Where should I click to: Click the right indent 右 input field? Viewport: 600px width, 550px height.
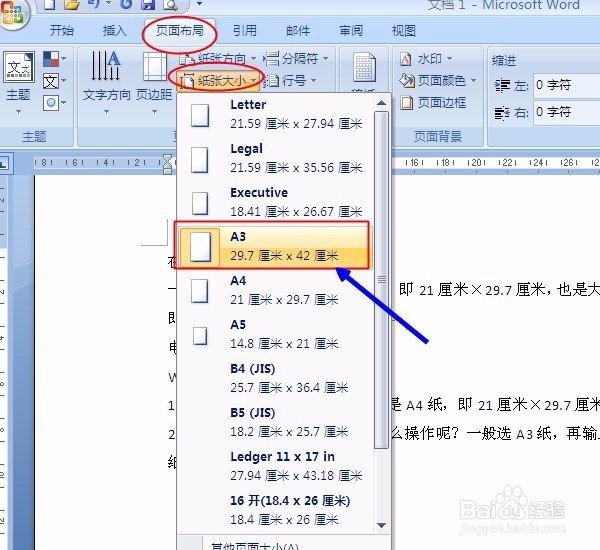coord(566,112)
